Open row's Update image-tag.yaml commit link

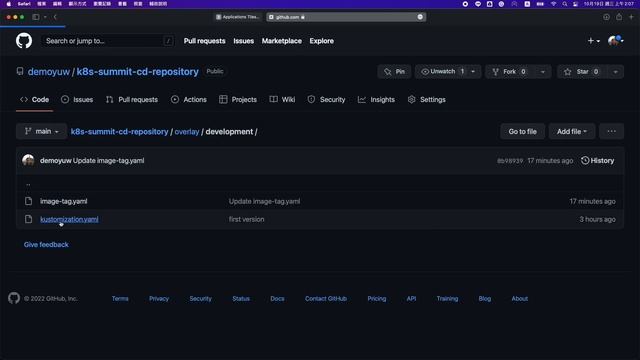point(264,201)
